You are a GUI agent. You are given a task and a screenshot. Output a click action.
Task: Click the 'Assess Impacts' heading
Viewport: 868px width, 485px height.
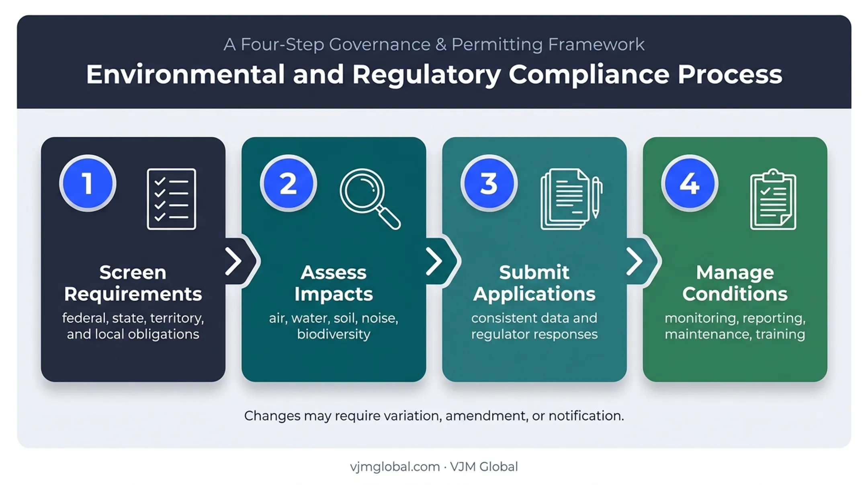click(334, 283)
